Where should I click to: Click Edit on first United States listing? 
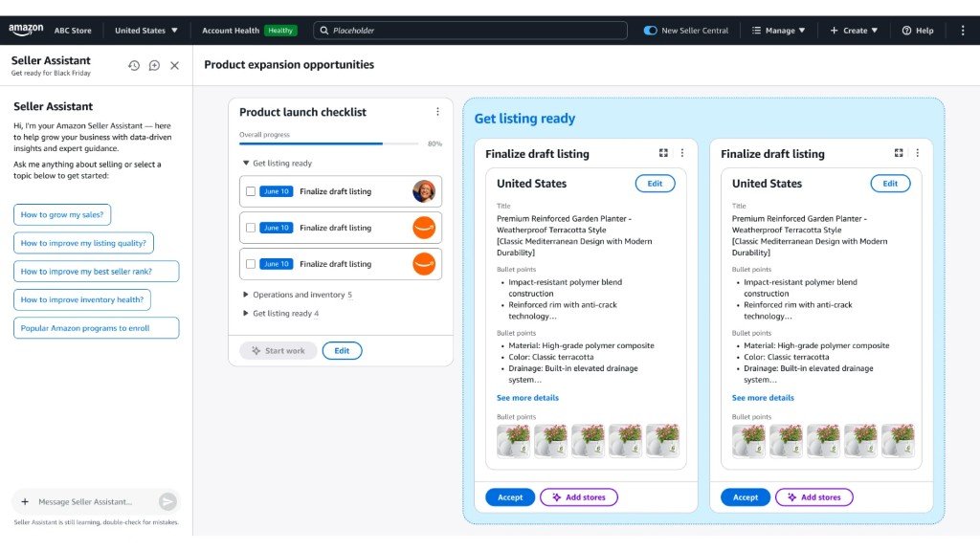(x=655, y=184)
